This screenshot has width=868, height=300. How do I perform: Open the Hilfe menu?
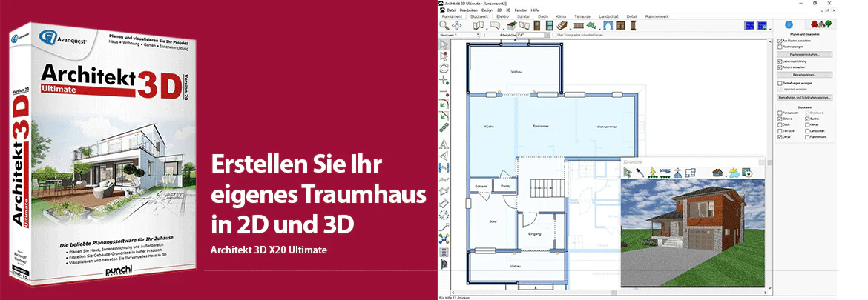coord(535,10)
